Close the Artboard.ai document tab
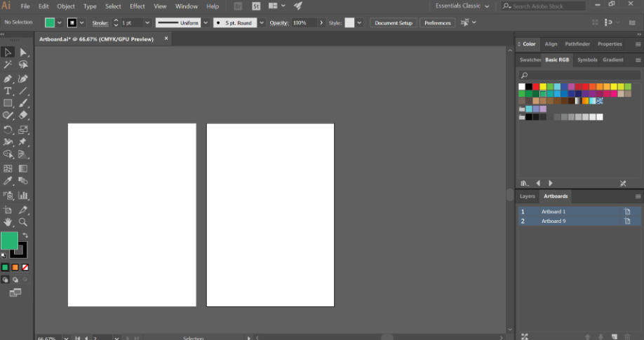 point(166,39)
